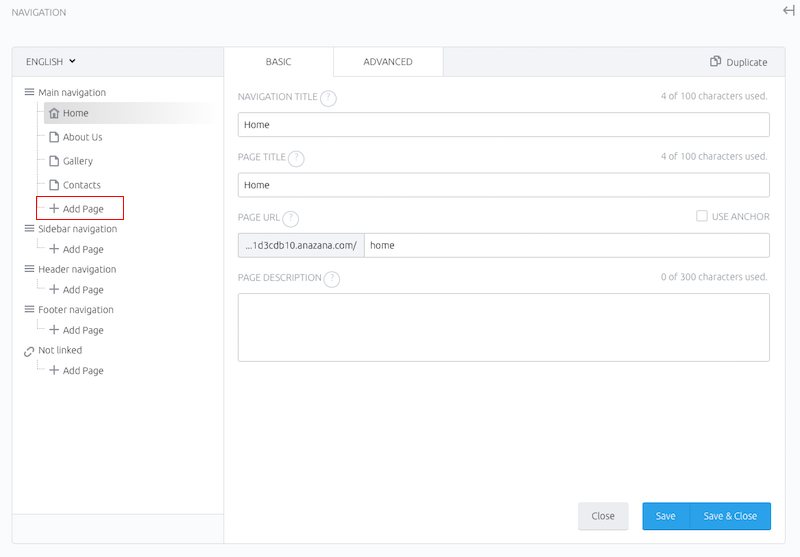Open Page Title help question icon
The image size is (800, 557).
click(x=296, y=158)
